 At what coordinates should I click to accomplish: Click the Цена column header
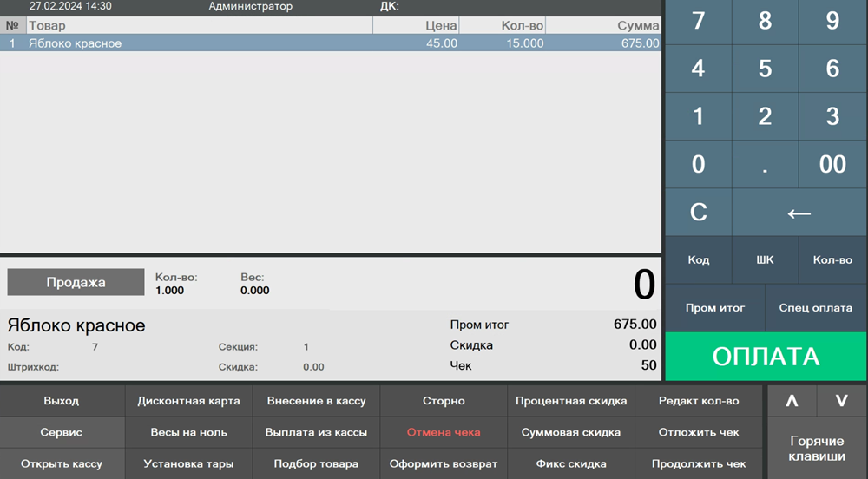pos(417,25)
